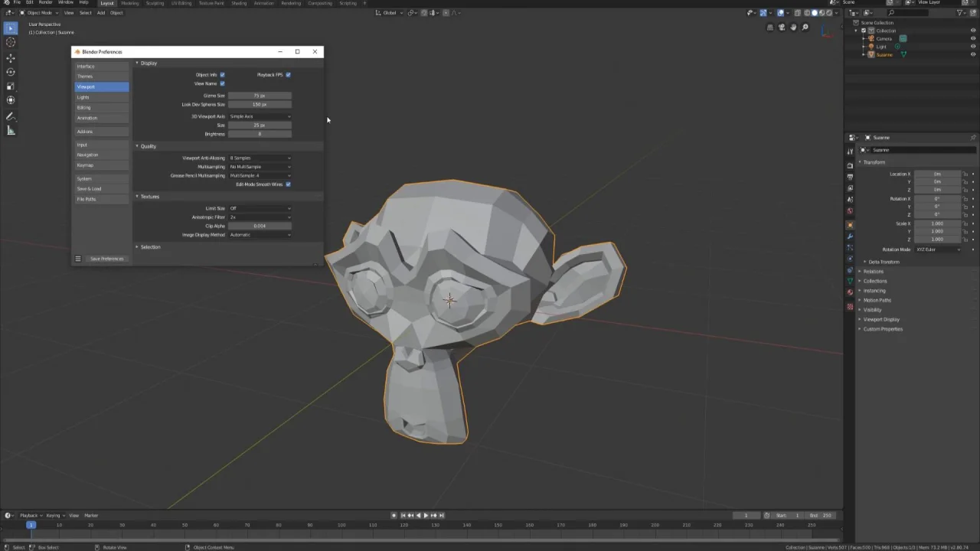Hide the Light in outliner

pyautogui.click(x=973, y=46)
